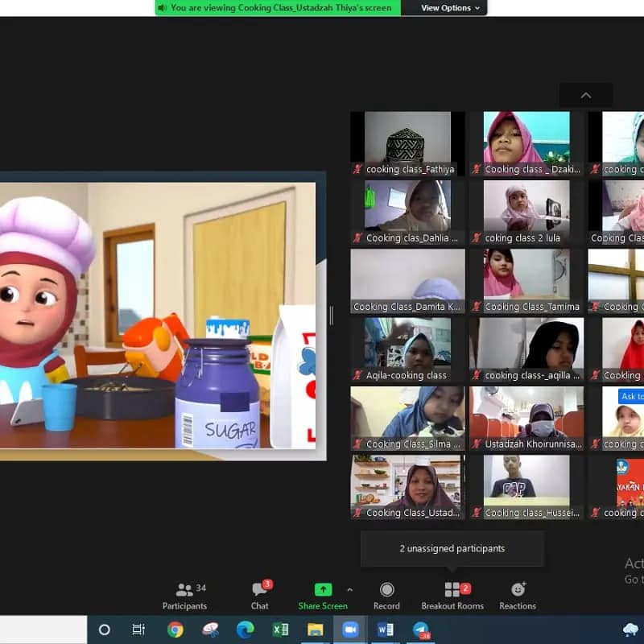Image resolution: width=644 pixels, height=644 pixels.
Task: Click muted mic icon on Dahlia's tile
Action: click(357, 237)
